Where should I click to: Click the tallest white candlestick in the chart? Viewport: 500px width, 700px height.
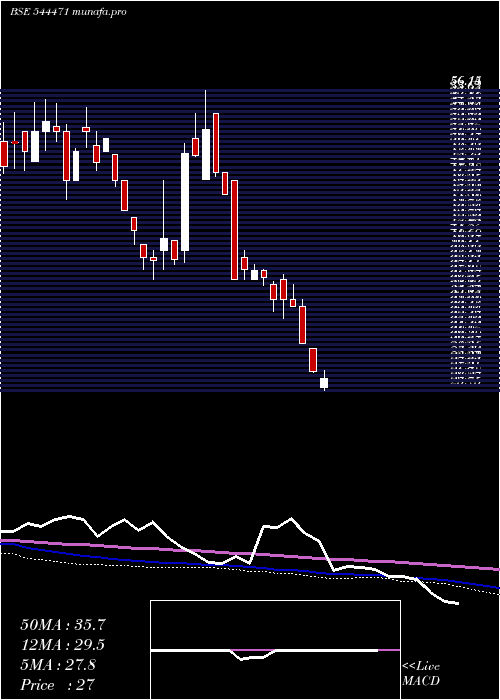(185, 203)
